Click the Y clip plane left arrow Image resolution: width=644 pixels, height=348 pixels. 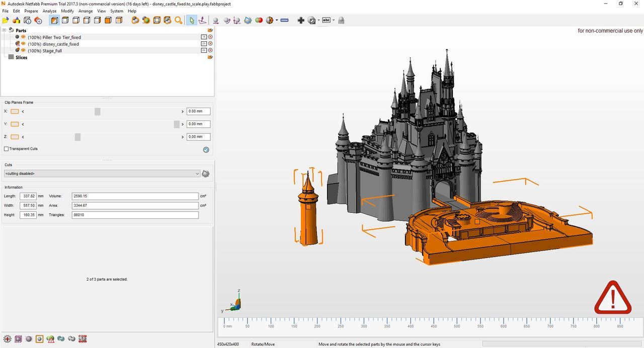pyautogui.click(x=23, y=124)
